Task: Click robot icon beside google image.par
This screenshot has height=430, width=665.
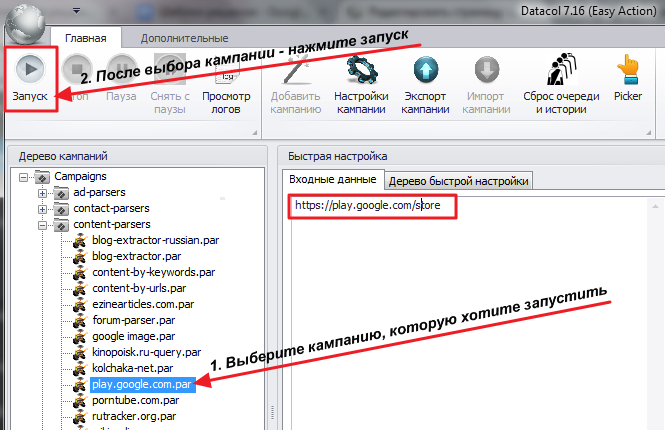Action: click(80, 337)
